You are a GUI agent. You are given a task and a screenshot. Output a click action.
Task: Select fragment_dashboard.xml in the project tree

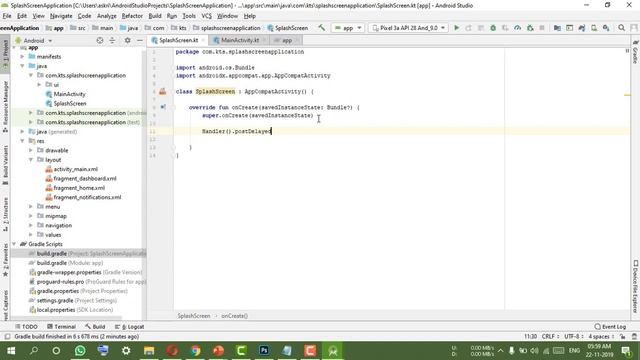tap(85, 178)
